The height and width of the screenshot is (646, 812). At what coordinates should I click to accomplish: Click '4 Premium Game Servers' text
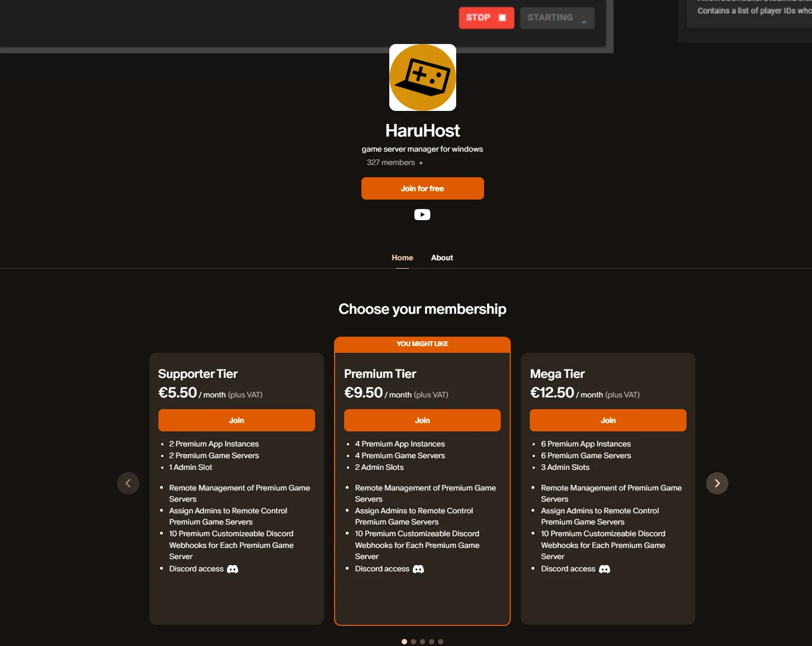(400, 455)
